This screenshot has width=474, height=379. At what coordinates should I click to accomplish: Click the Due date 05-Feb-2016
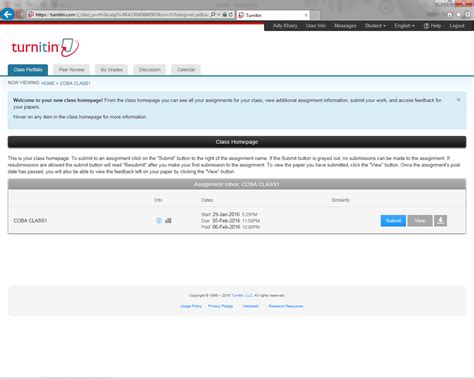(226, 221)
